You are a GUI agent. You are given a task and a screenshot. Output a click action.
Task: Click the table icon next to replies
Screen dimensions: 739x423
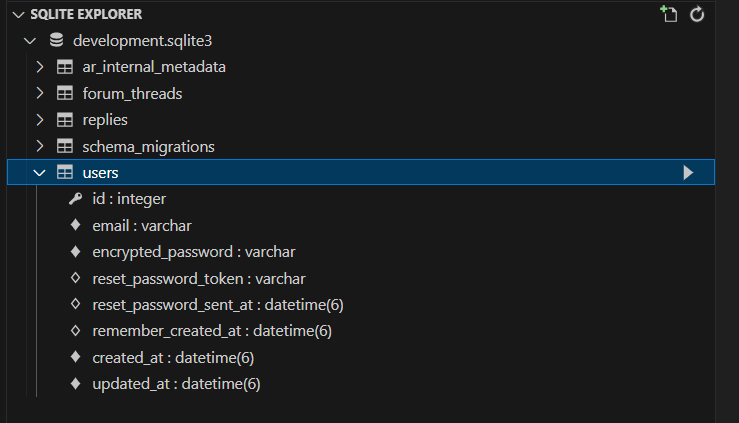(x=65, y=120)
